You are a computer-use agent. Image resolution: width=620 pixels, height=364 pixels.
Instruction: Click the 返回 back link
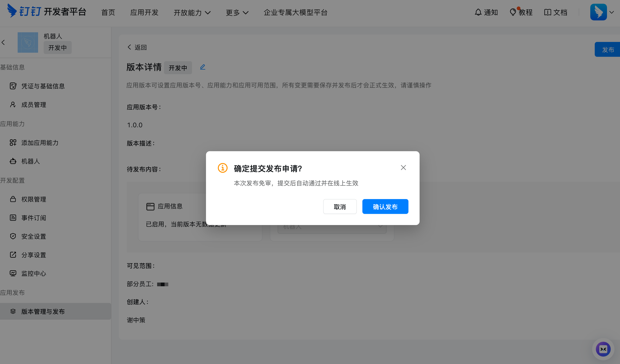pos(137,47)
